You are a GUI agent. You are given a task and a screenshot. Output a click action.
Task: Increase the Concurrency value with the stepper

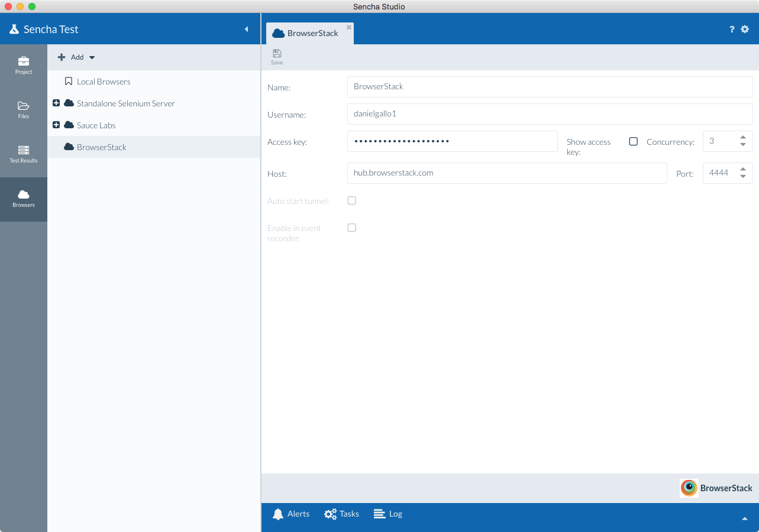(x=742, y=138)
